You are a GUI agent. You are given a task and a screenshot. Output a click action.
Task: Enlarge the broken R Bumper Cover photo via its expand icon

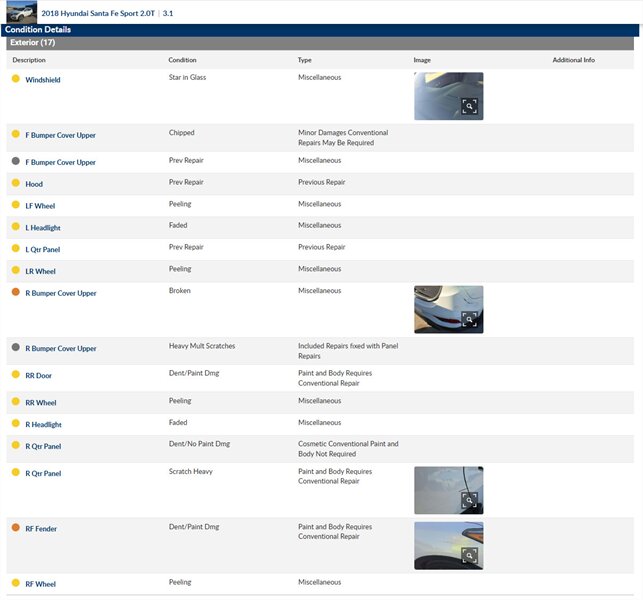(x=469, y=320)
